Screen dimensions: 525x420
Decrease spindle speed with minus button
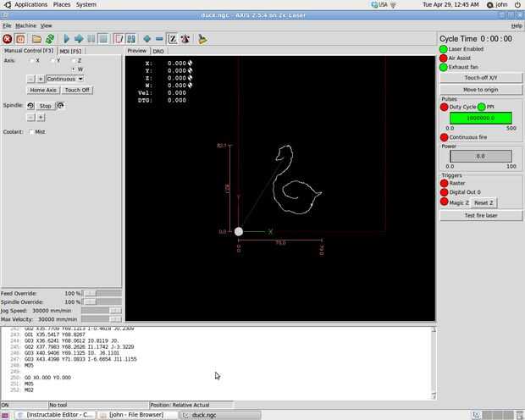tap(30, 118)
